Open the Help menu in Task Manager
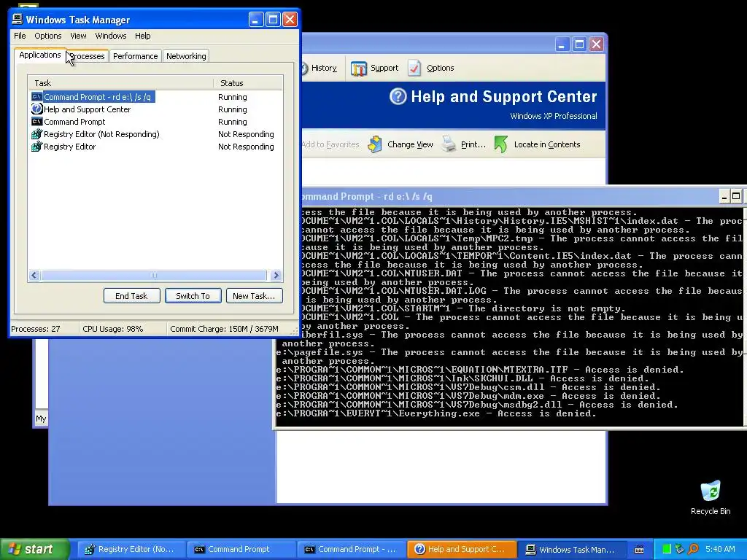The height and width of the screenshot is (560, 747). click(x=142, y=36)
